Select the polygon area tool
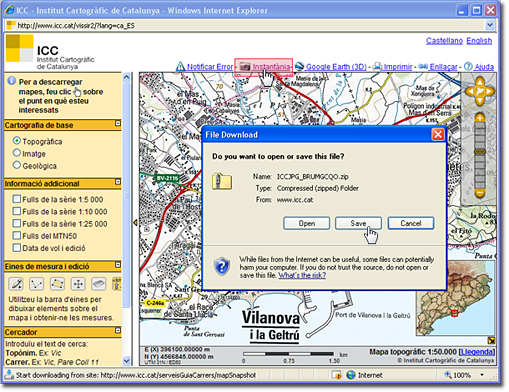Viewport: 509px width, 392px height. 57,284
